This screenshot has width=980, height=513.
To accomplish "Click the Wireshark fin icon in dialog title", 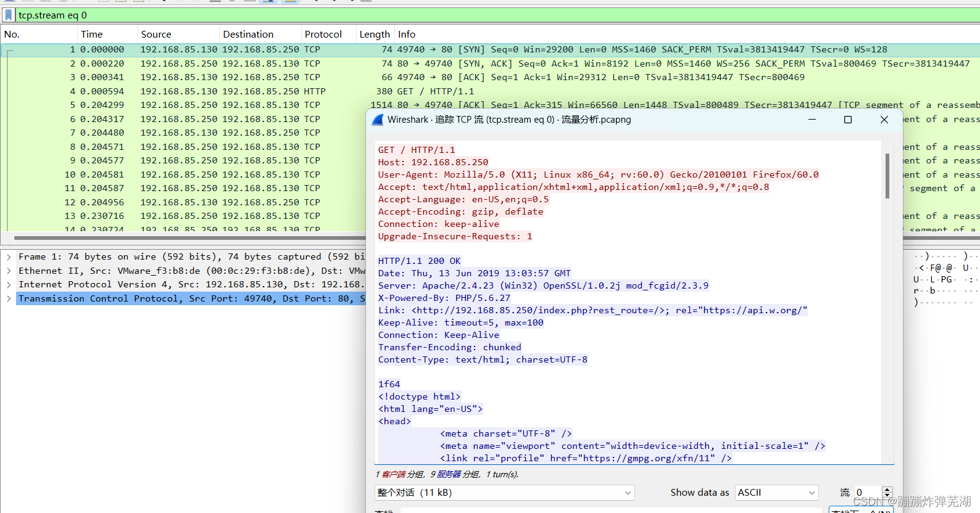I will [x=378, y=120].
